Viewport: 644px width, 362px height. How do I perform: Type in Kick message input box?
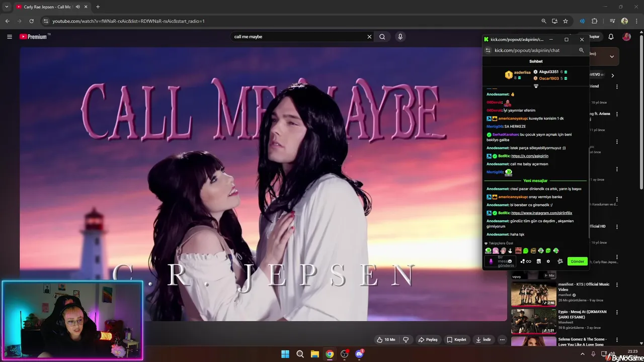tap(500, 261)
